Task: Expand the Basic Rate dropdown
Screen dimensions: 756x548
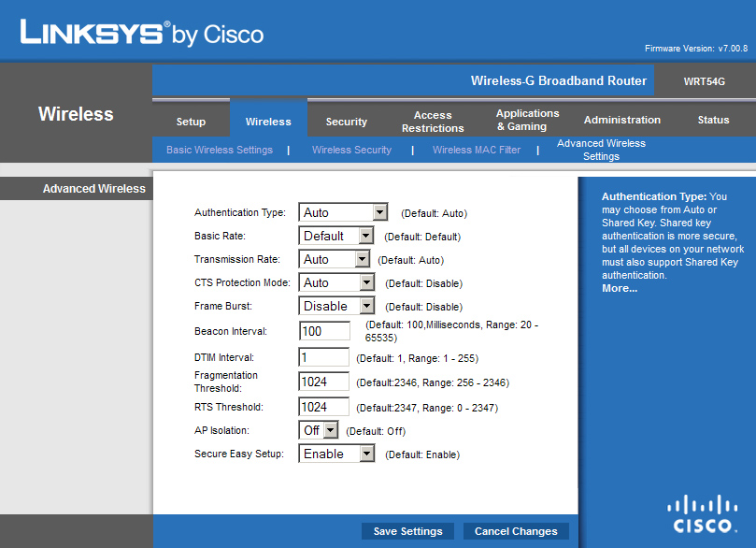Action: pyautogui.click(x=336, y=236)
